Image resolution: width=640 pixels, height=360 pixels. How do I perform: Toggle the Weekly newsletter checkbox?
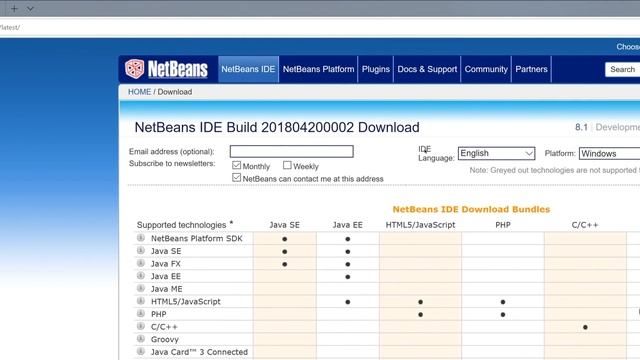click(x=287, y=165)
